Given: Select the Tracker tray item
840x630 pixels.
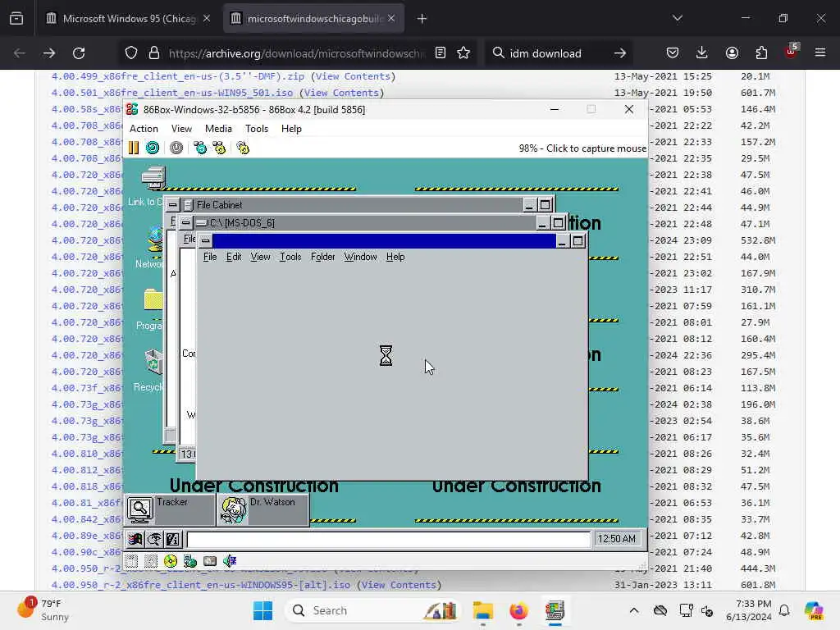Looking at the screenshot, I should pos(170,510).
